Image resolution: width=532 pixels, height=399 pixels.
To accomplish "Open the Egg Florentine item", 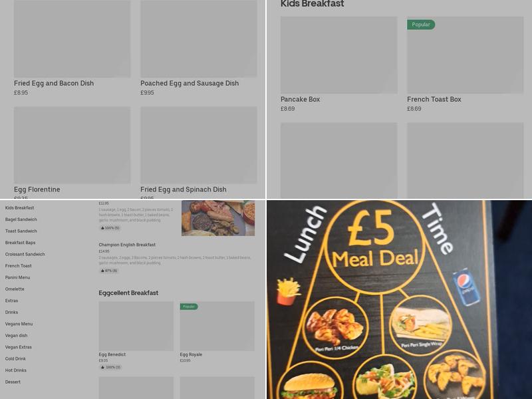I will (72, 153).
